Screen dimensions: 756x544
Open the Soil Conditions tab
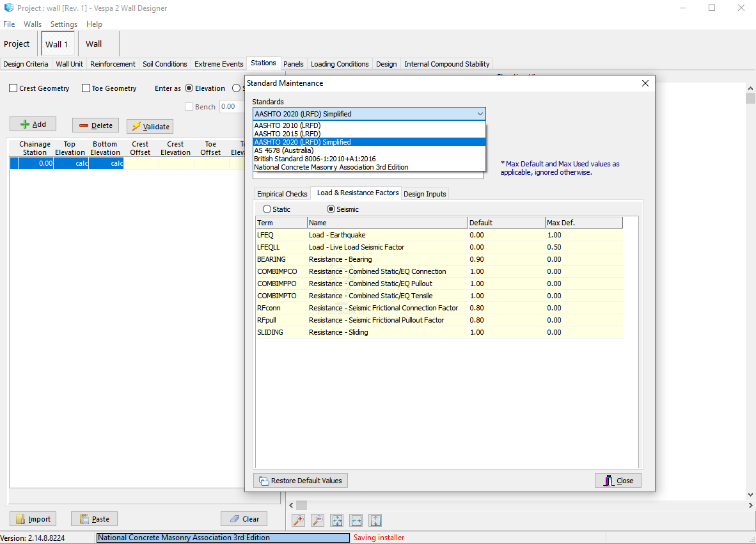(165, 64)
